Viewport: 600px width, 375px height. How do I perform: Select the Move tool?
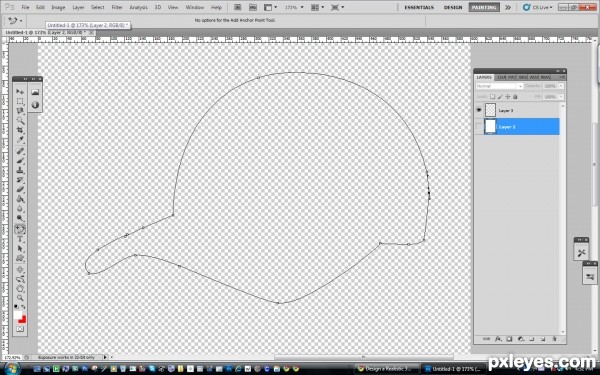click(x=20, y=92)
